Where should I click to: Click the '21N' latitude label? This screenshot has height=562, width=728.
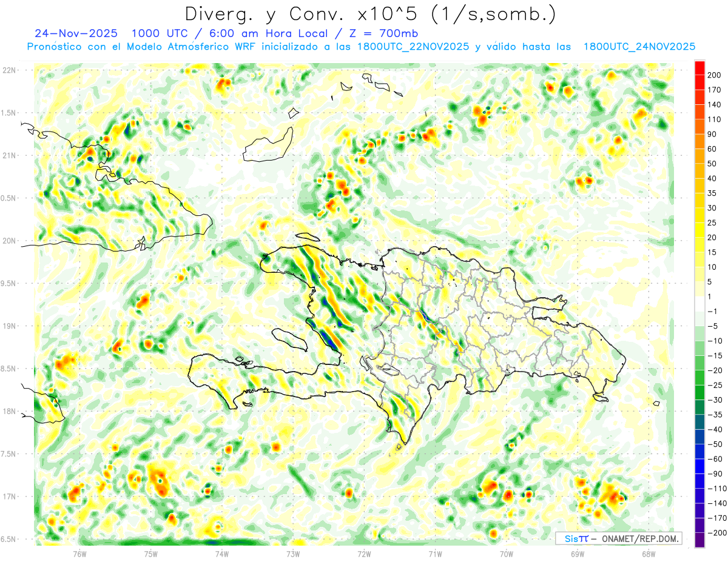pyautogui.click(x=9, y=156)
